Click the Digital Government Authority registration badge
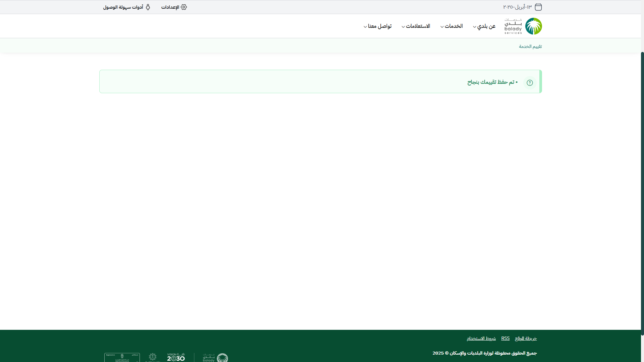The image size is (644, 362). [x=122, y=358]
